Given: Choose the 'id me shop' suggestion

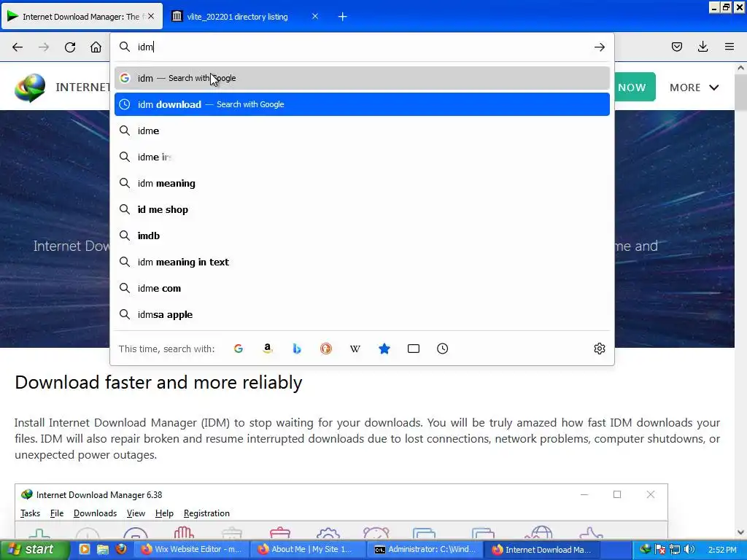Looking at the screenshot, I should (x=362, y=209).
